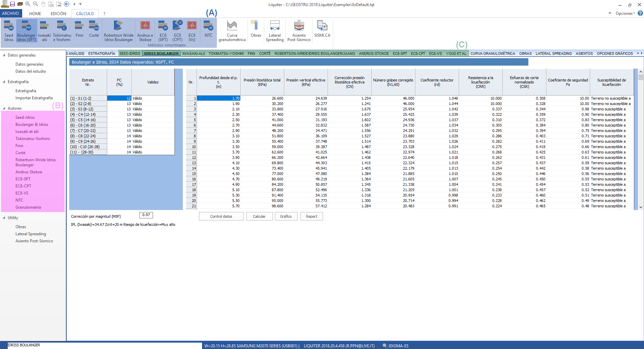This screenshot has width=644, height=349.
Task: Click the Calcular button
Action: pyautogui.click(x=259, y=216)
